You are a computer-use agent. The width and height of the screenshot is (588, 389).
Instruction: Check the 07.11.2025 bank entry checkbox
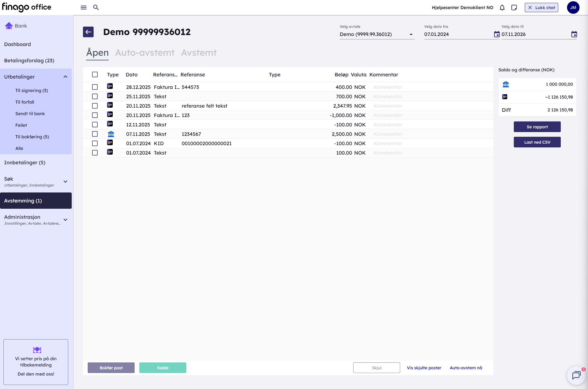(x=95, y=134)
